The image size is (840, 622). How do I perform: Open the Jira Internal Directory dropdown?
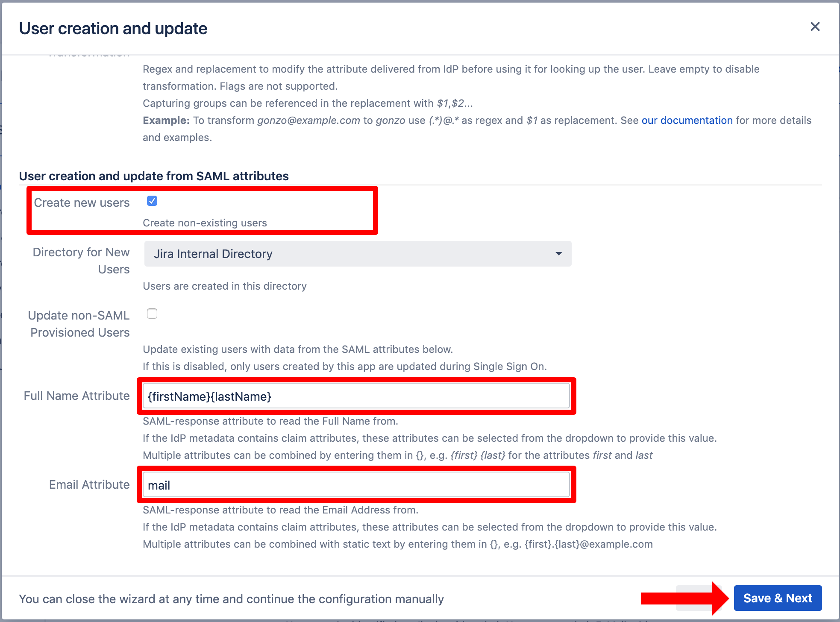tap(357, 254)
